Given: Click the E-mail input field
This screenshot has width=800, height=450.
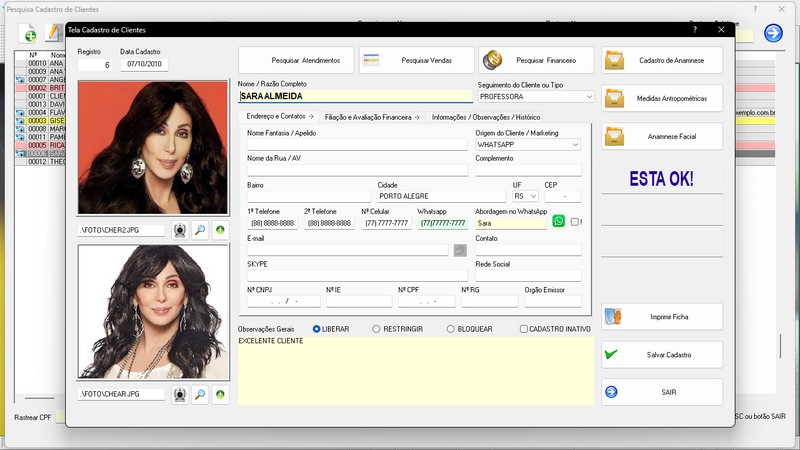Looking at the screenshot, I should (x=347, y=249).
